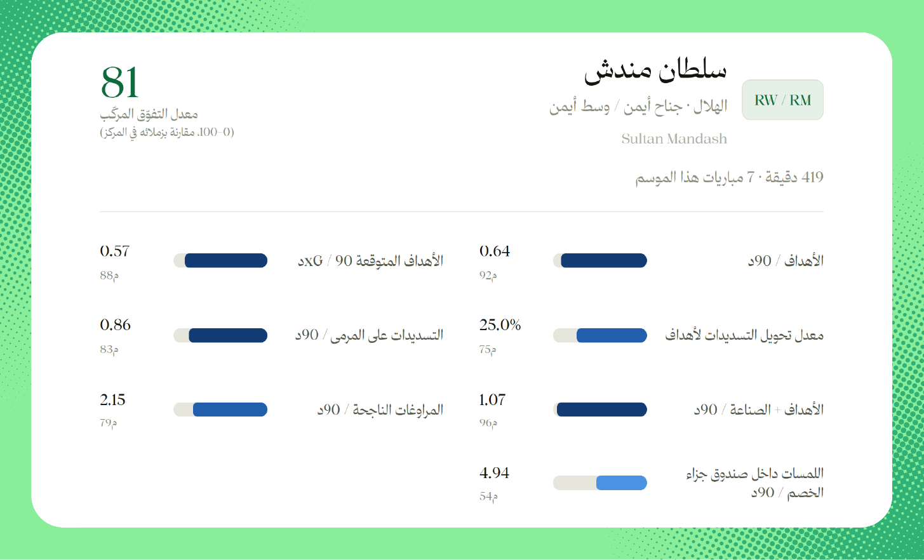Select the expected goals value 0.57

click(115, 251)
